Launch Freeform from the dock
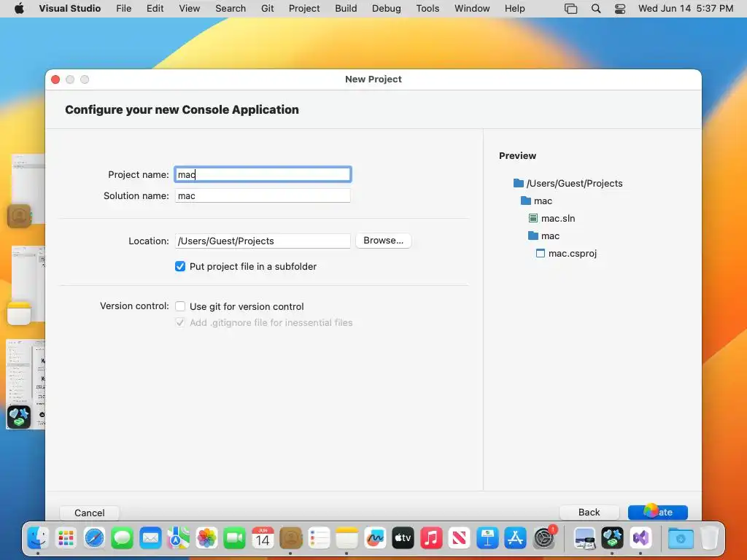 (375, 539)
